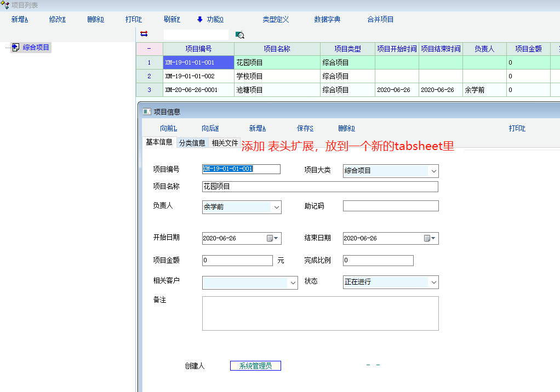Click the 备注 text area
This screenshot has height=392, width=560.
[x=320, y=313]
